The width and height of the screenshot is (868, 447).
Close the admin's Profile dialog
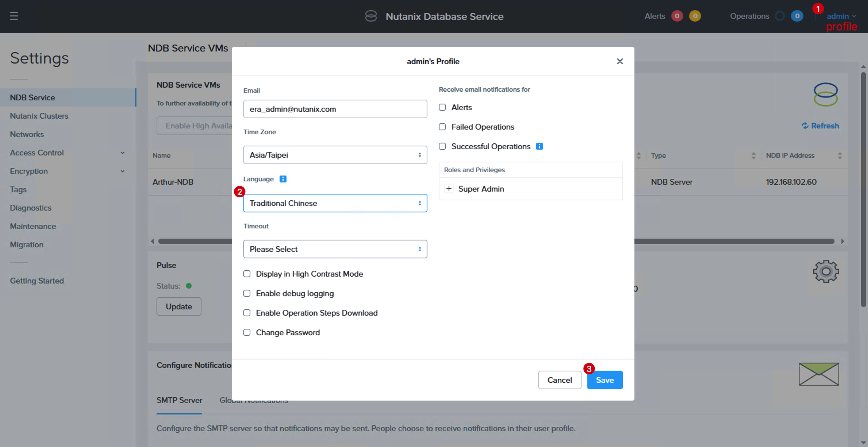pos(620,61)
